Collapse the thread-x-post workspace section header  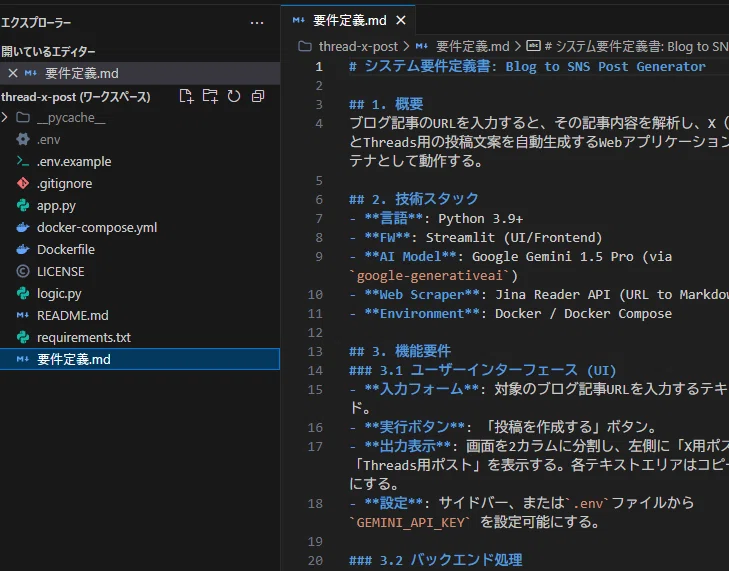tap(76, 97)
